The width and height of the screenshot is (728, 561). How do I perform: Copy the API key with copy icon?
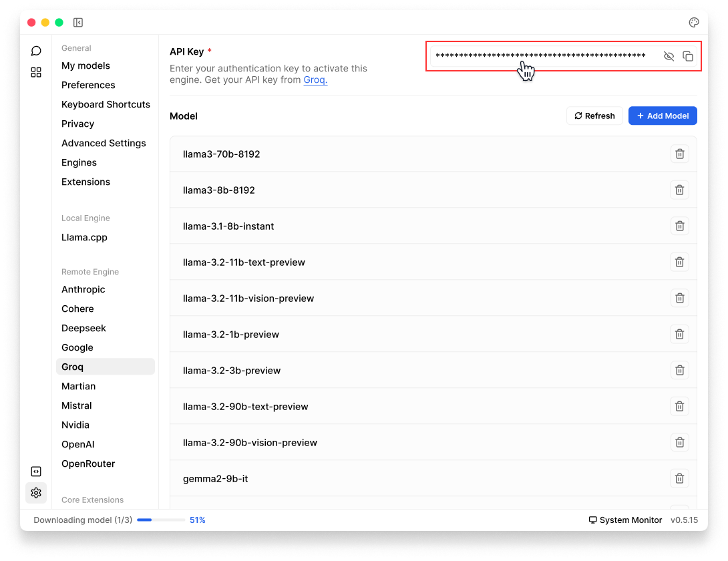(x=688, y=56)
